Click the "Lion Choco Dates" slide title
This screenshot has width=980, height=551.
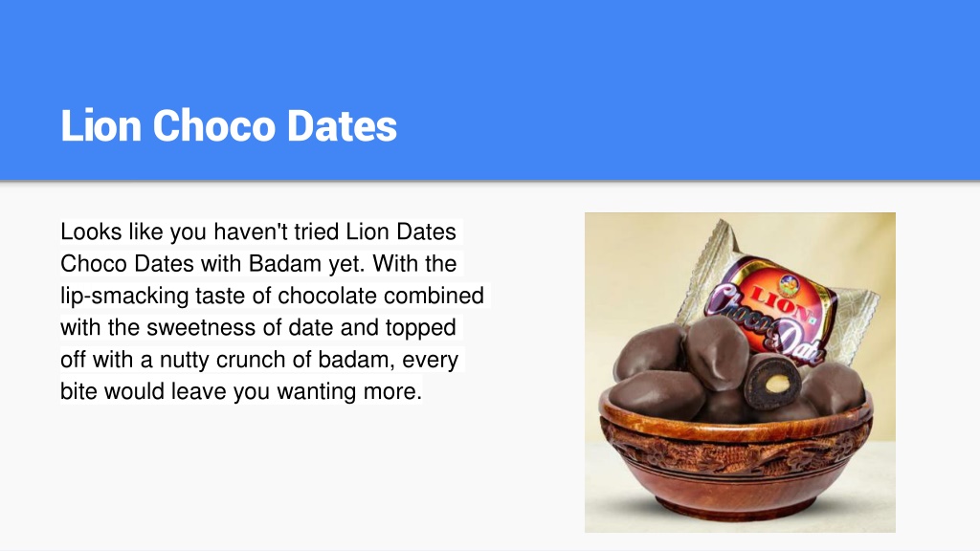229,125
